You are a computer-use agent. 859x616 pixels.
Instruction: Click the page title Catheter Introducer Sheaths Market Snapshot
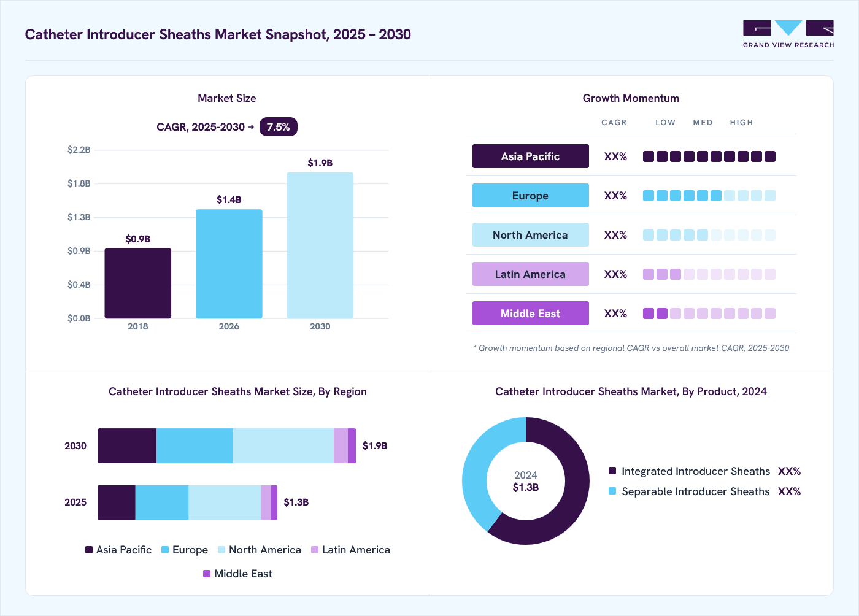pyautogui.click(x=218, y=34)
